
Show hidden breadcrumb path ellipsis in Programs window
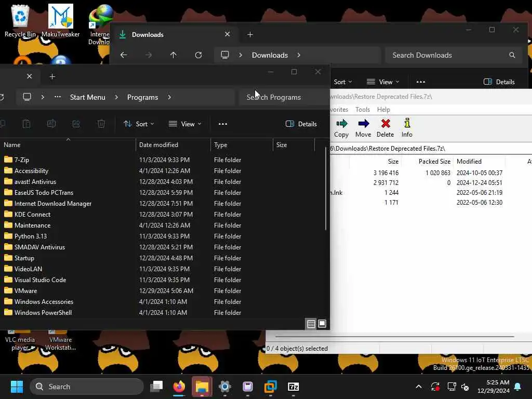click(58, 97)
